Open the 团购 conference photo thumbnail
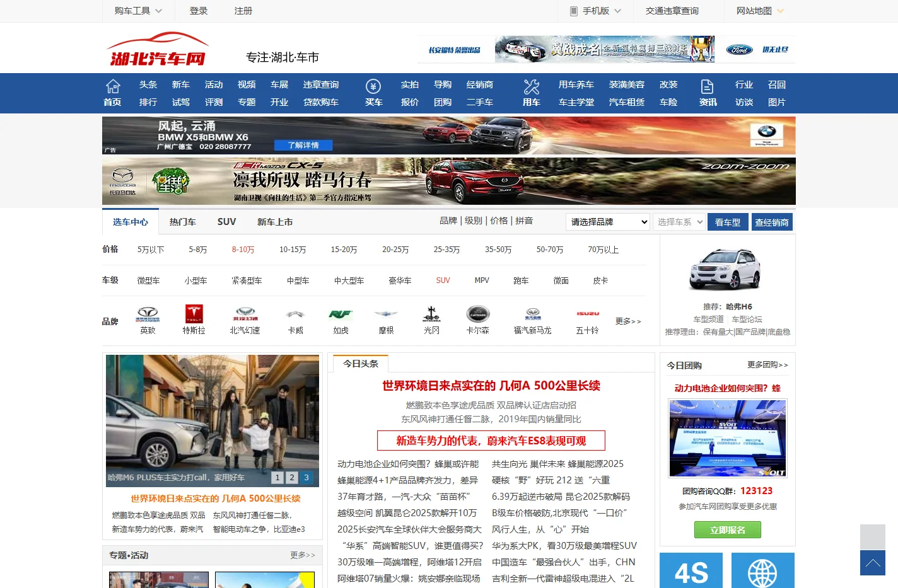The height and width of the screenshot is (588, 898). pyautogui.click(x=728, y=438)
